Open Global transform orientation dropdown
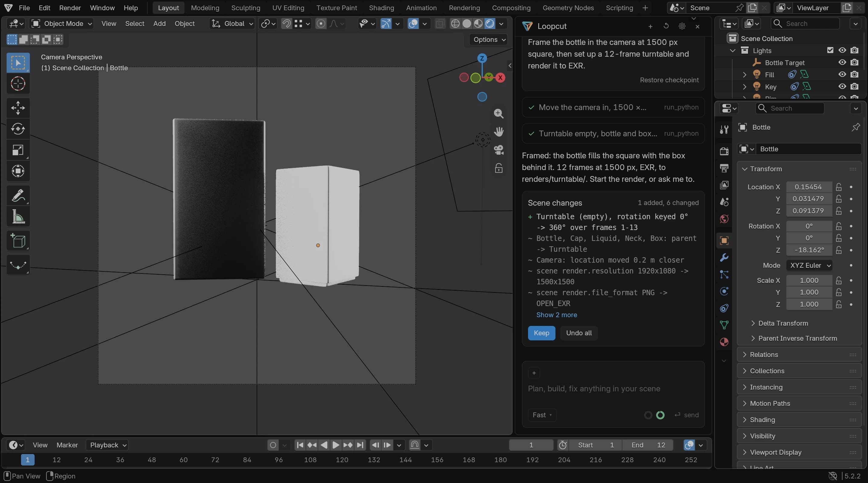The height and width of the screenshot is (483, 868). pos(232,24)
